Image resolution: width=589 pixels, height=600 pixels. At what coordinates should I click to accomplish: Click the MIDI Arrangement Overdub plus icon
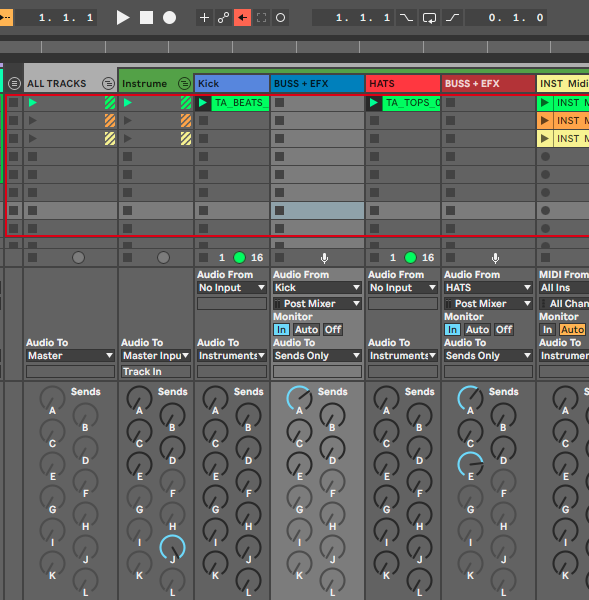(204, 18)
